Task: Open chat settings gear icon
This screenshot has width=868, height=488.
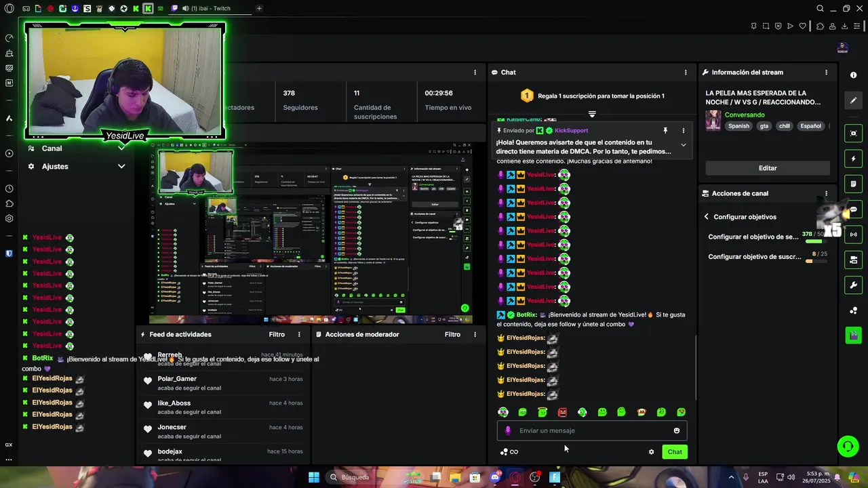Action: click(x=652, y=452)
